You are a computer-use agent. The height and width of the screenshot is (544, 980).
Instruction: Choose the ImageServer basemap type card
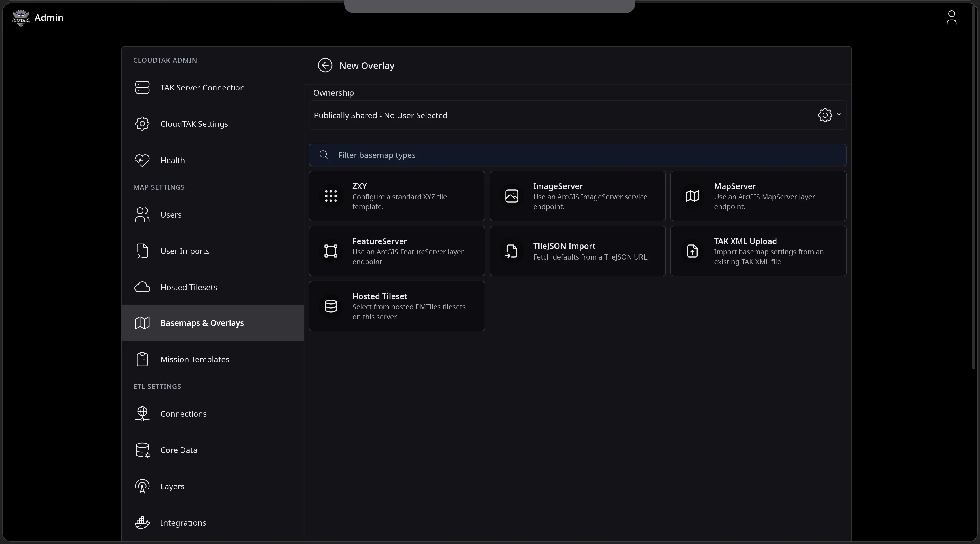[578, 196]
